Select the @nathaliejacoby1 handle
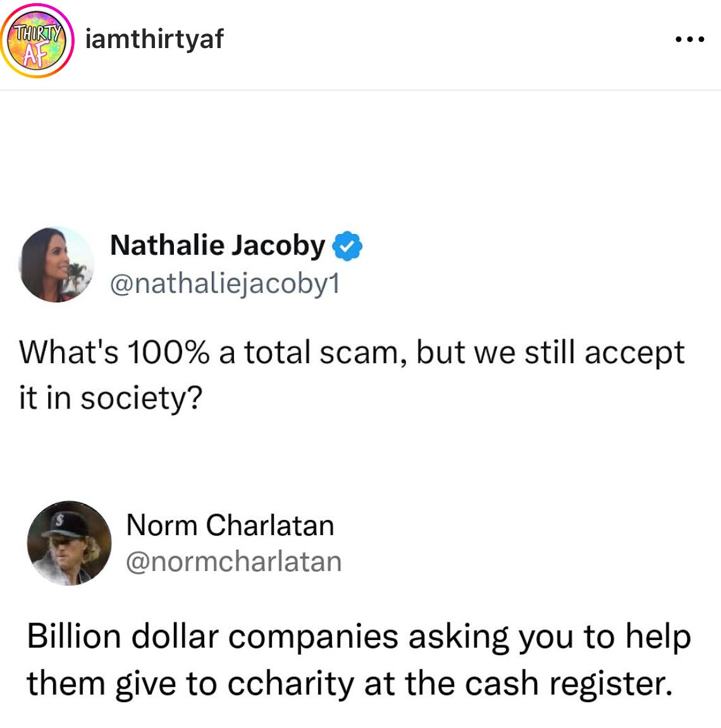 point(225,284)
